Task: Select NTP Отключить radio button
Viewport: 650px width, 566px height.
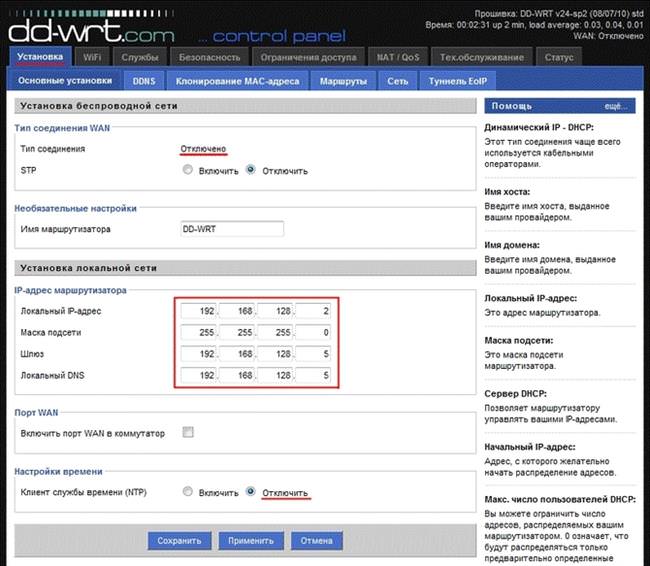Action: click(250, 491)
